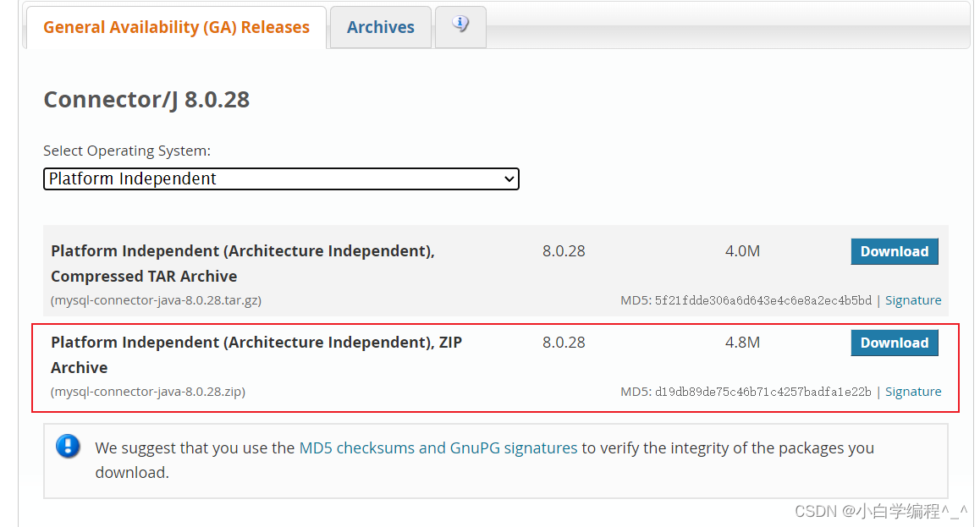Click the 4.0M size value

click(742, 251)
